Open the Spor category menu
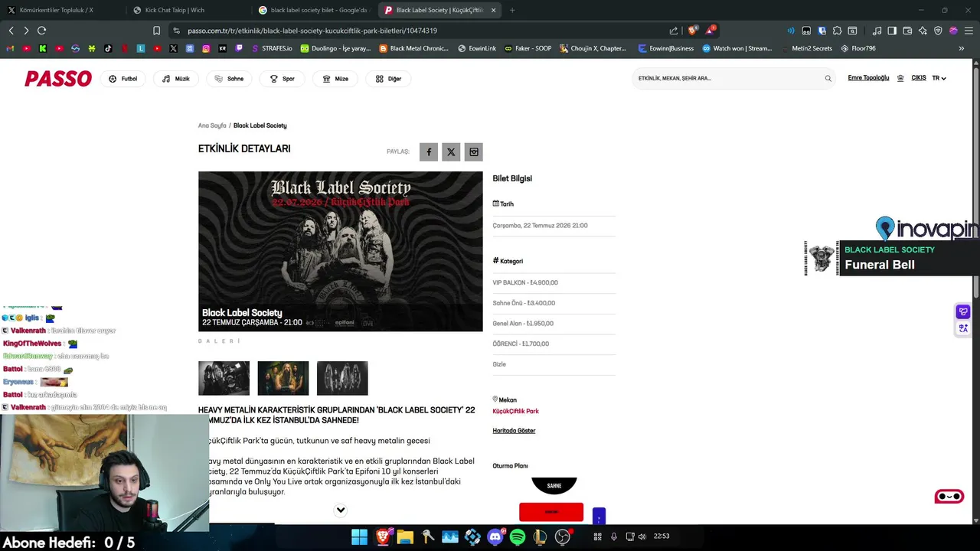The width and height of the screenshot is (980, 551). pyautogui.click(x=283, y=78)
